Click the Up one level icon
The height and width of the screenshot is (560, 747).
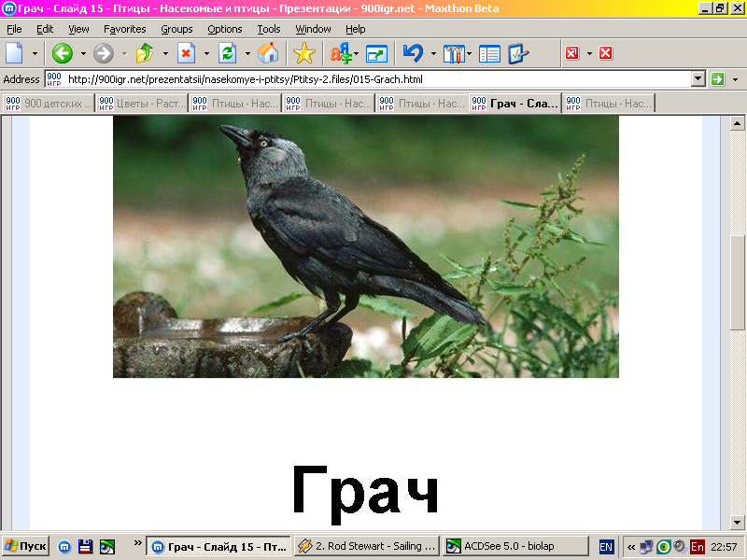[x=145, y=53]
